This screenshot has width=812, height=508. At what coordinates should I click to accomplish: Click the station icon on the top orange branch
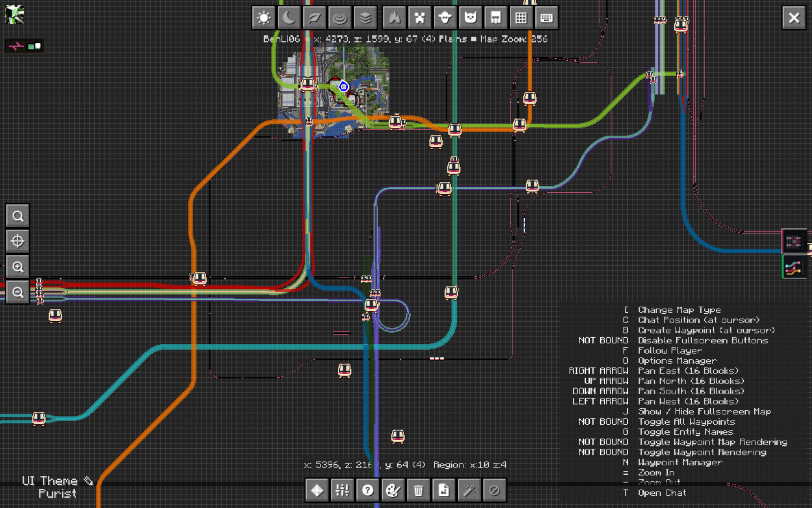click(x=530, y=98)
